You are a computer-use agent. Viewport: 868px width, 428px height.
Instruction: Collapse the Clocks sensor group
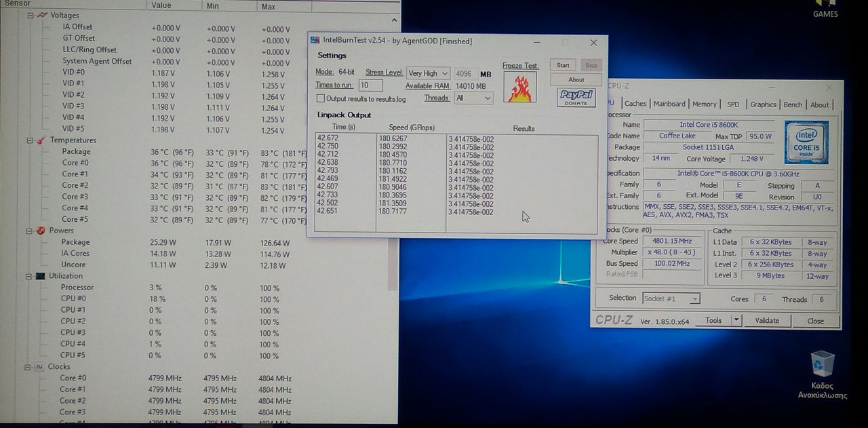pos(29,367)
